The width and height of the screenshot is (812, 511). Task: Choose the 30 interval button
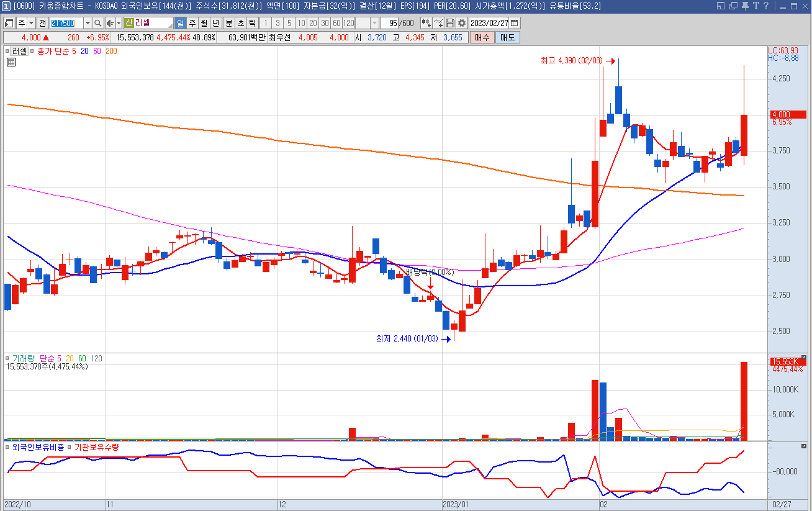pos(325,23)
